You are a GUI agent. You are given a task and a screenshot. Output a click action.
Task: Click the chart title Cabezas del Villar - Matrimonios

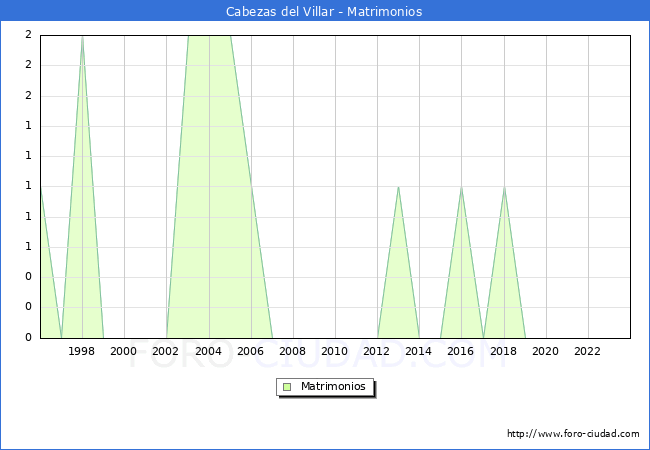pos(324,11)
